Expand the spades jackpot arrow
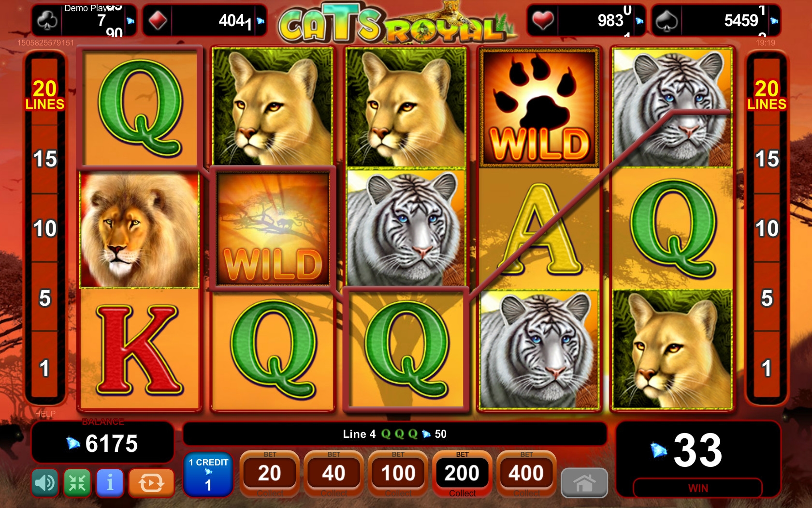This screenshot has width=812, height=508. (x=774, y=21)
